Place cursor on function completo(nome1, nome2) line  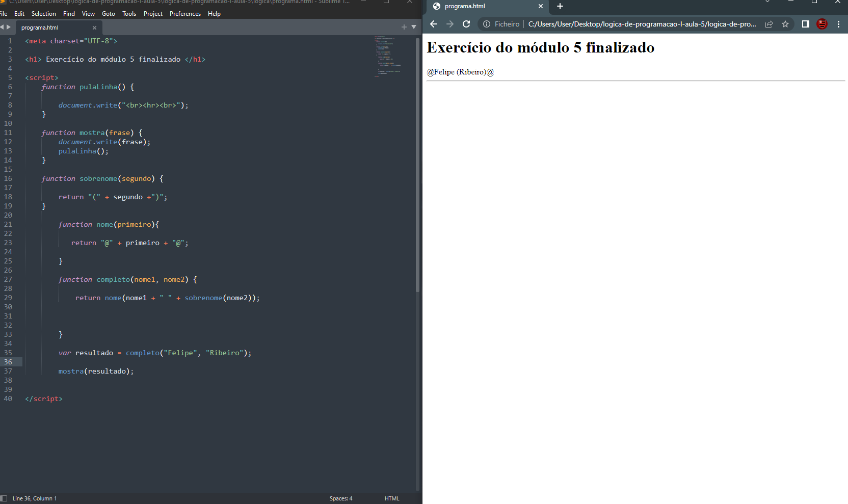point(127,279)
